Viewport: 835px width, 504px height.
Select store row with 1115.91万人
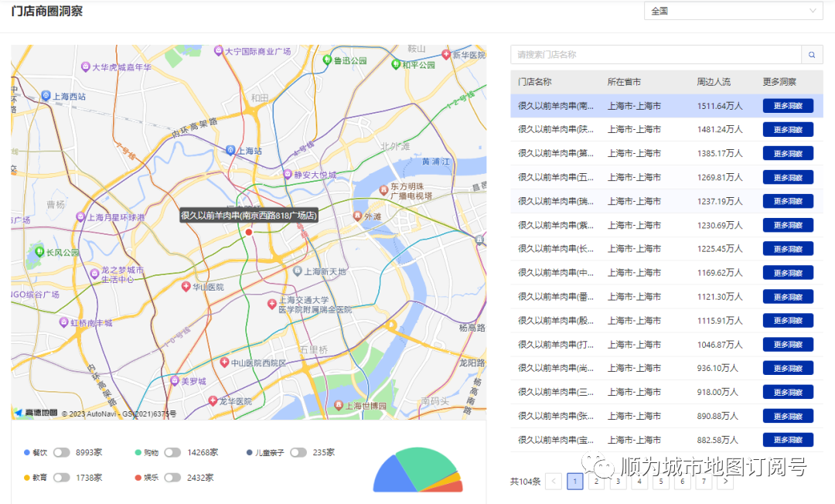click(666, 320)
